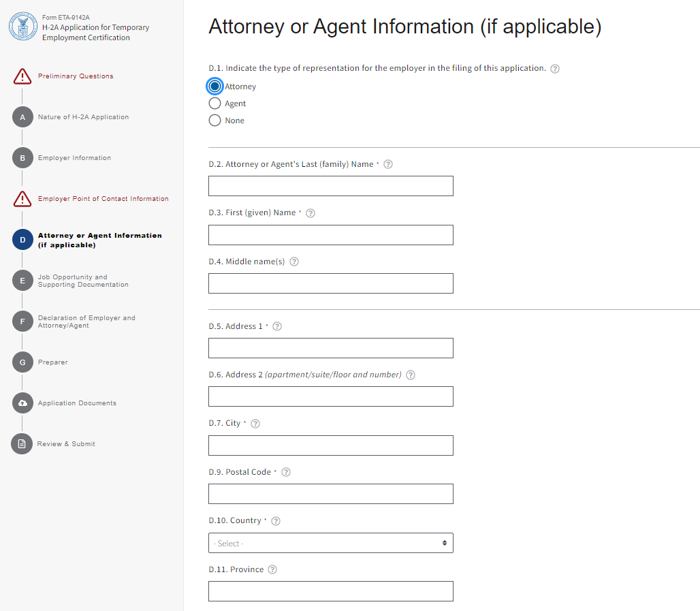
Task: Click help icon beside First (given) Name
Action: 311,213
